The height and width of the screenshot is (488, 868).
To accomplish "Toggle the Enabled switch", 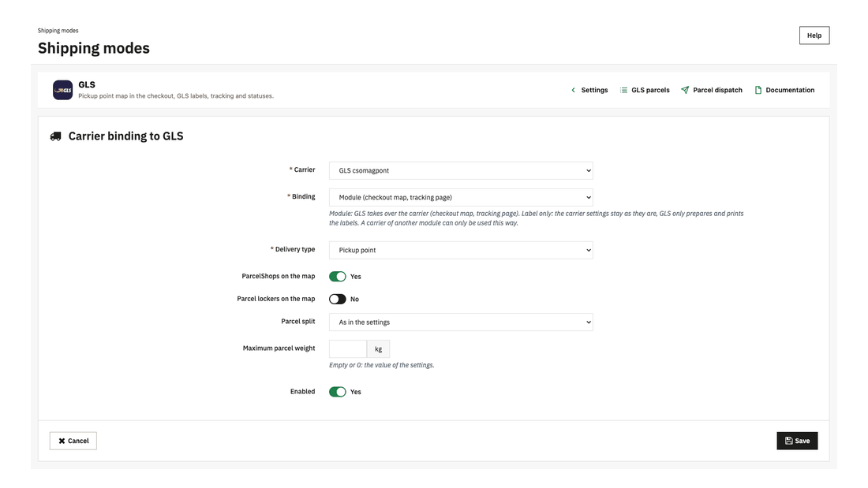I will coord(337,392).
